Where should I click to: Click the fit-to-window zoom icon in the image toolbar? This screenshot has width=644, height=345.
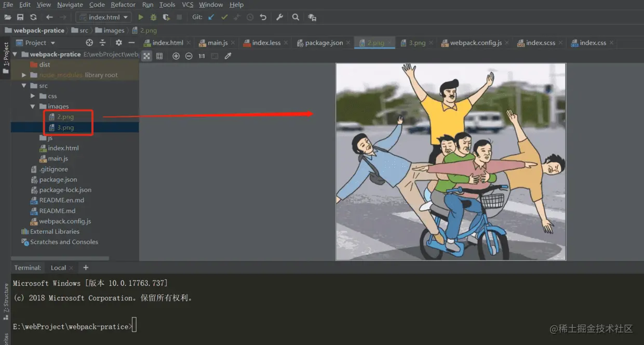[214, 56]
